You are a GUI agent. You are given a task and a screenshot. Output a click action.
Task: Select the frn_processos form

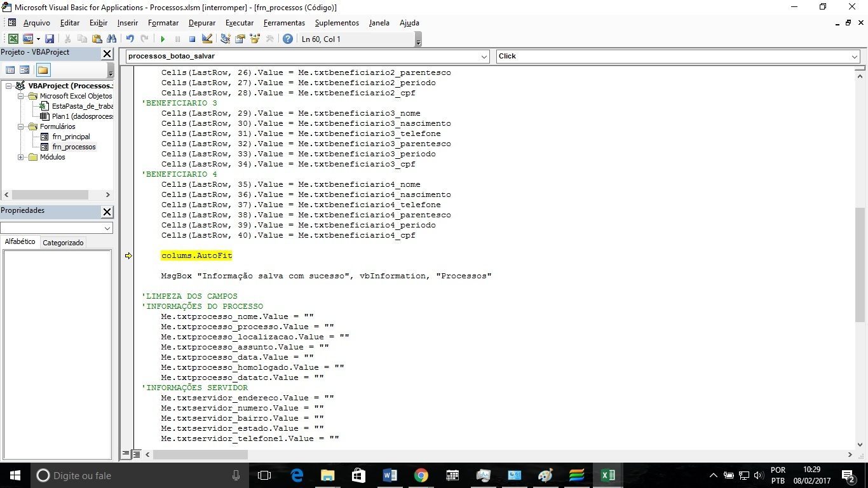74,147
